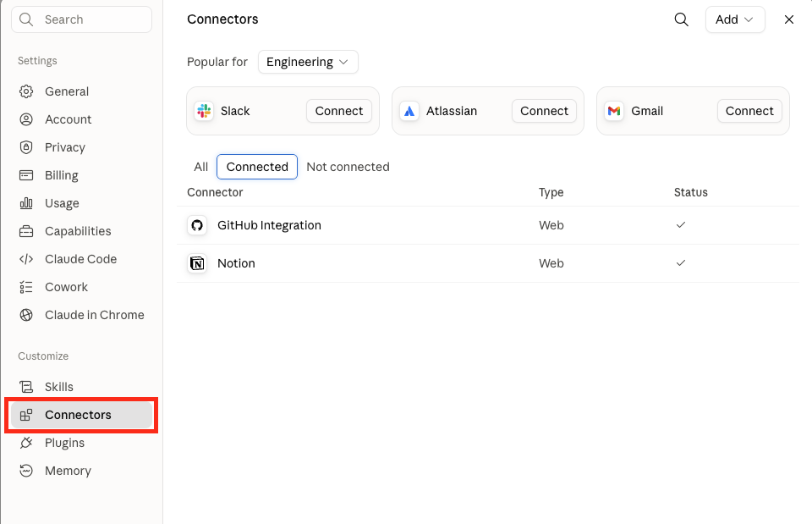Open the Usage section
Image resolution: width=812 pixels, height=524 pixels.
(x=81, y=204)
